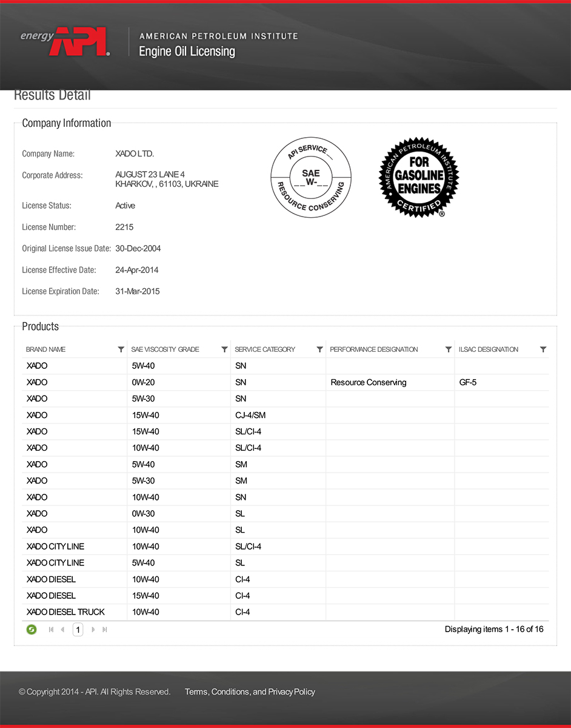Sort by the ILSAC Designation header
This screenshot has width=571, height=728.
pos(489,349)
